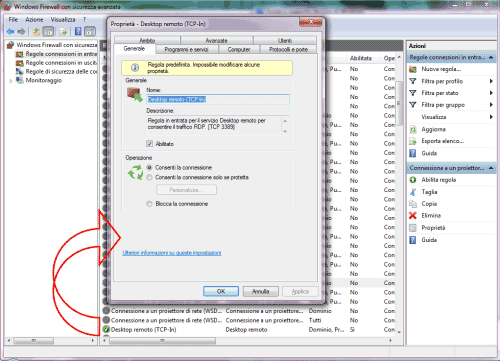This screenshot has height=361, width=500.
Task: Select Regole connessioni in entrata tree item
Action: point(56,54)
